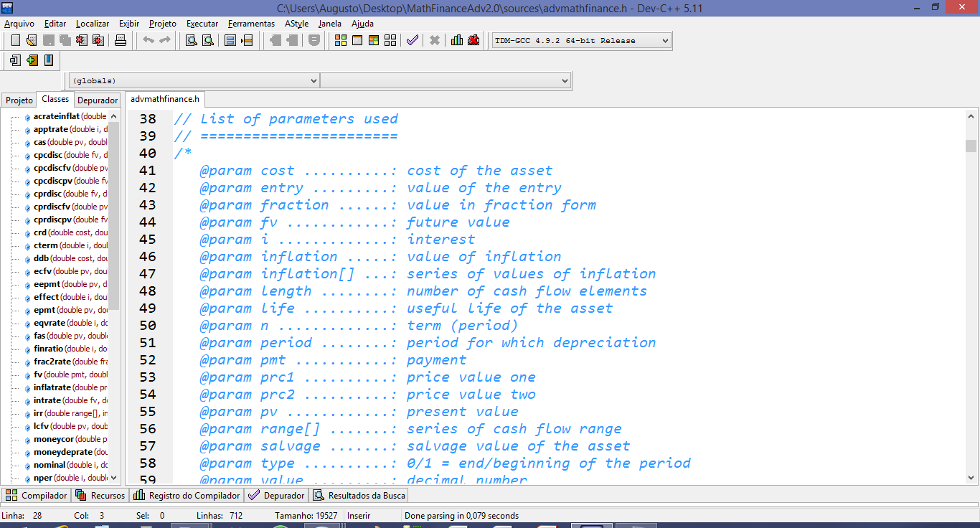The width and height of the screenshot is (980, 528).
Task: Open profile analysis via the bar chart icon
Action: [x=457, y=40]
